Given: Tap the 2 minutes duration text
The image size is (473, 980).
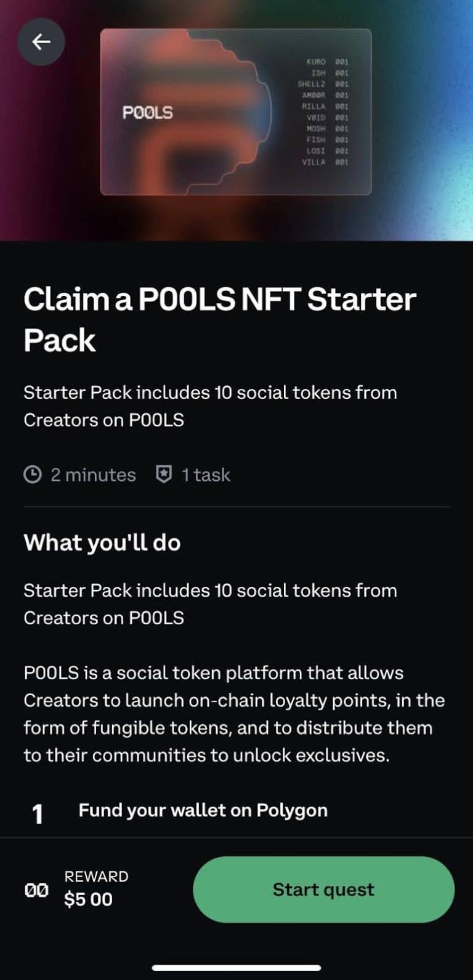Looking at the screenshot, I should click(91, 475).
